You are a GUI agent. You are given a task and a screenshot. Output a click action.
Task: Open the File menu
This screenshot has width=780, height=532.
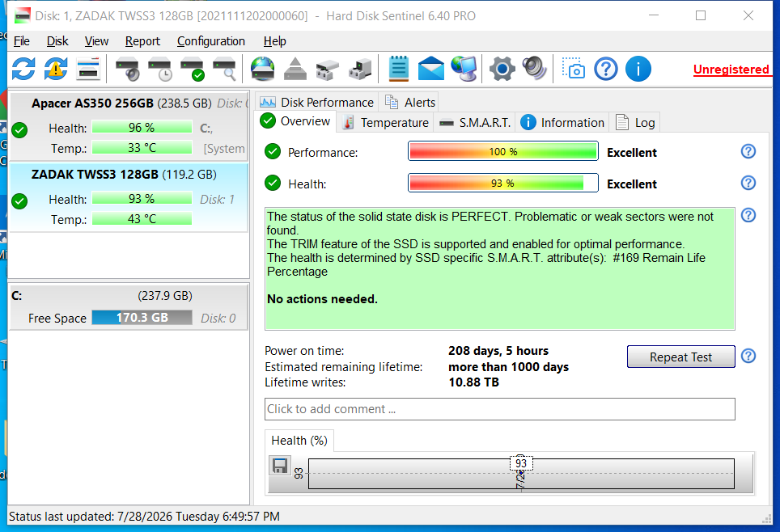tap(21, 41)
